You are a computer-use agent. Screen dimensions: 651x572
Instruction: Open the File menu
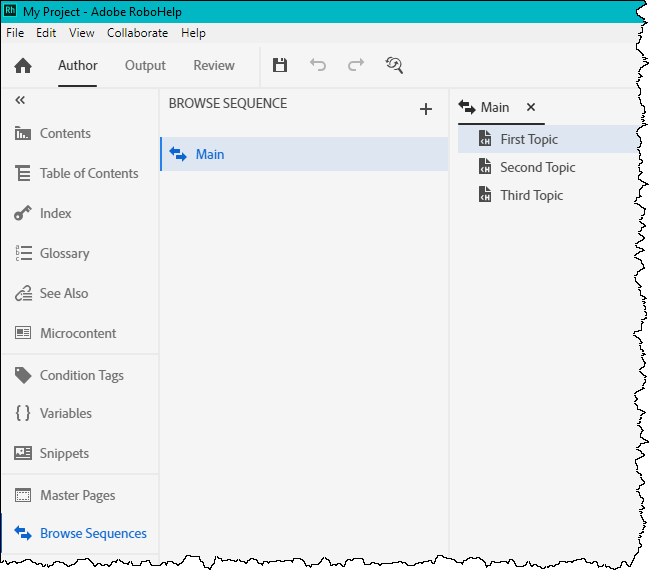pyautogui.click(x=15, y=33)
